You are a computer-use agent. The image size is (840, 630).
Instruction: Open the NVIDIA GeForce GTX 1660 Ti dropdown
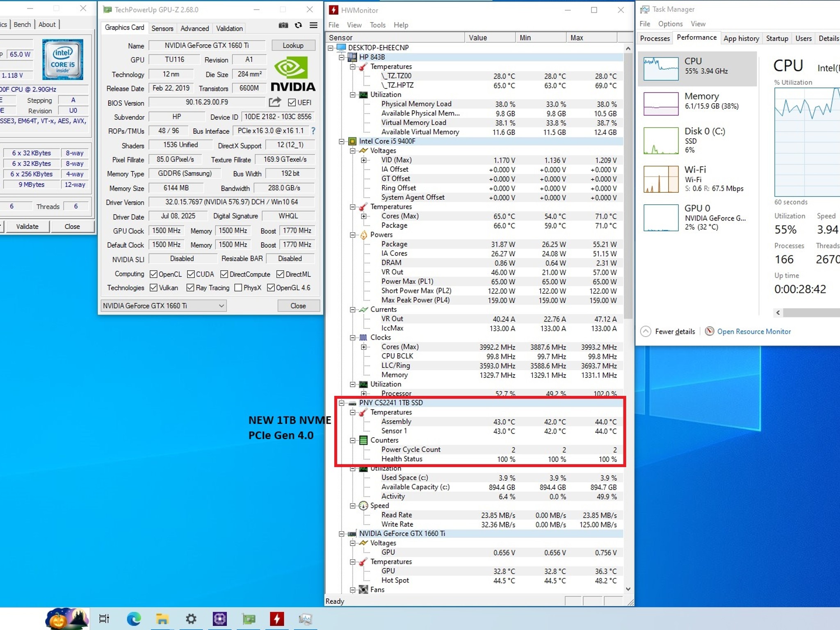tap(164, 306)
